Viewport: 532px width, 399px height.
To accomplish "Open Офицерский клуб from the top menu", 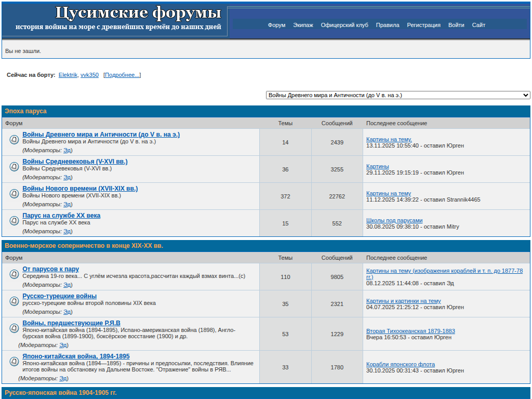I will click(344, 25).
